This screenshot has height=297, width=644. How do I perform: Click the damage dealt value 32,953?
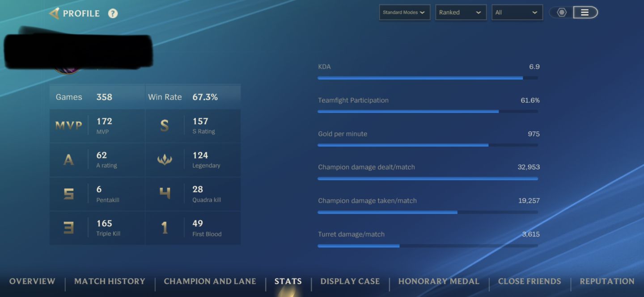click(529, 167)
